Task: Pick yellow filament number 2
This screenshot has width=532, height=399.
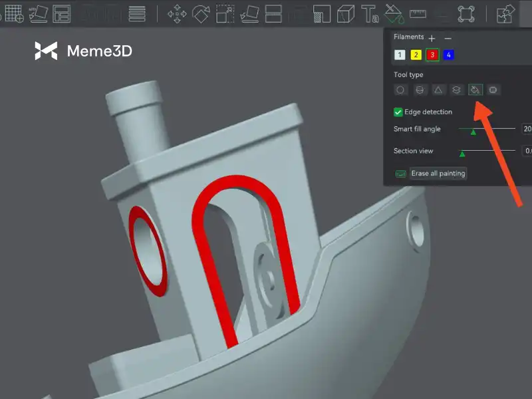Action: (x=416, y=55)
